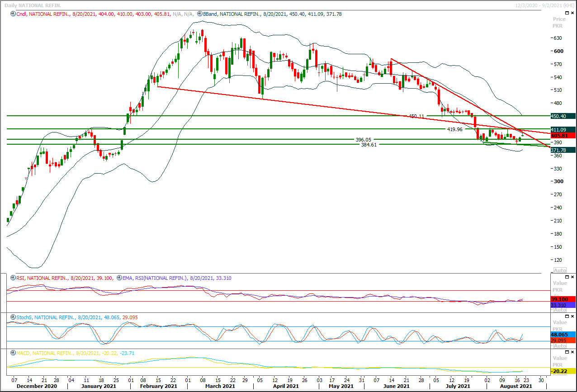Click the August 2021 label on time axis
The height and width of the screenshot is (392, 577).
[517, 387]
